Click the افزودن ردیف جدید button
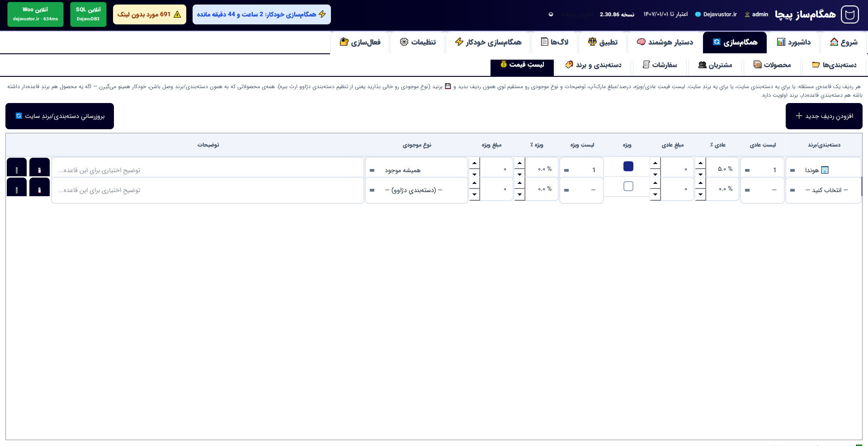 (824, 116)
